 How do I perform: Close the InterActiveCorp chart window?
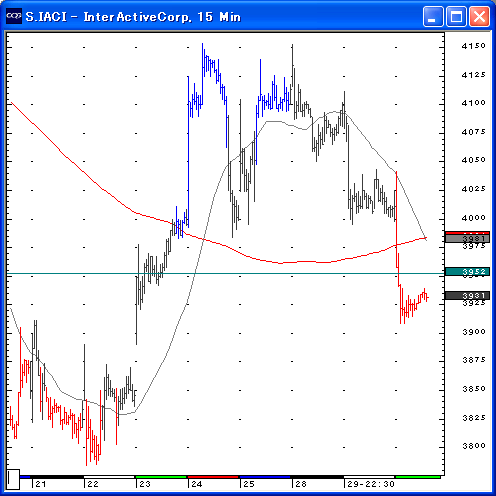(479, 16)
